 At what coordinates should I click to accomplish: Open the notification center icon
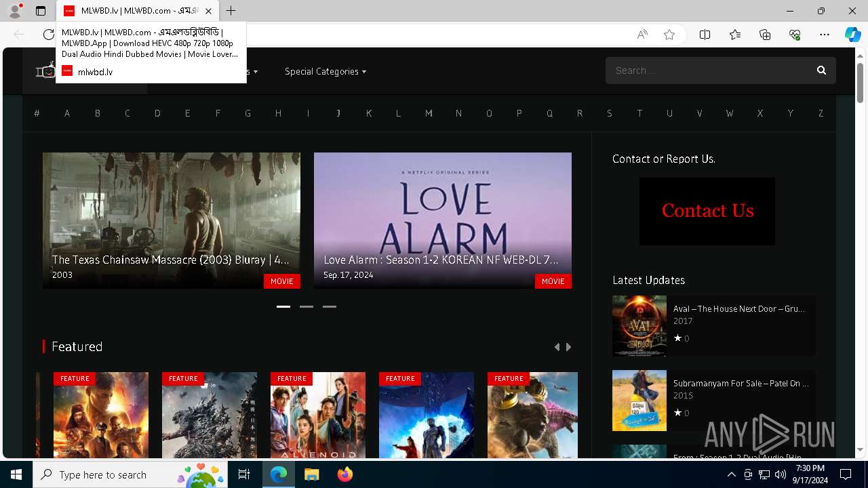click(846, 474)
